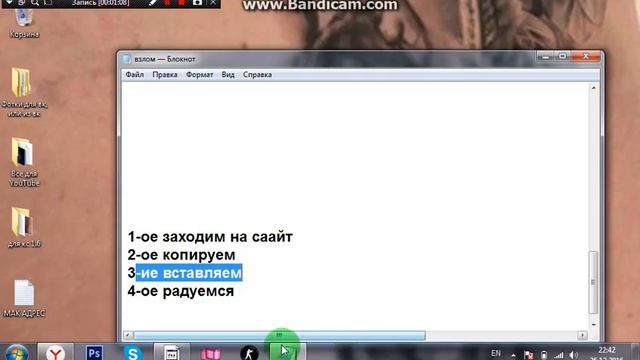640x360 pixels.
Task: Click Bandicam pencil drawing icon
Action: click(152, 3)
